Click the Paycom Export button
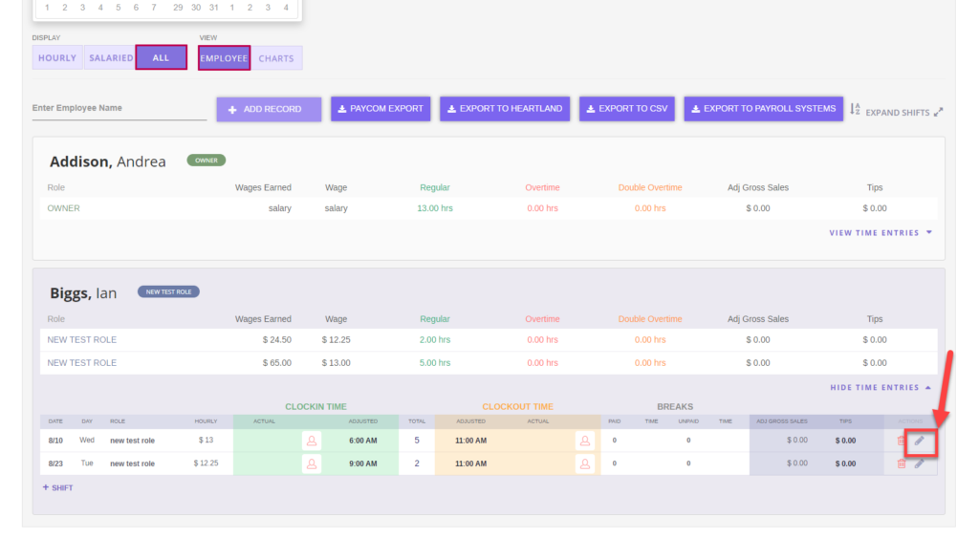Image resolution: width=979 pixels, height=560 pixels. (381, 108)
